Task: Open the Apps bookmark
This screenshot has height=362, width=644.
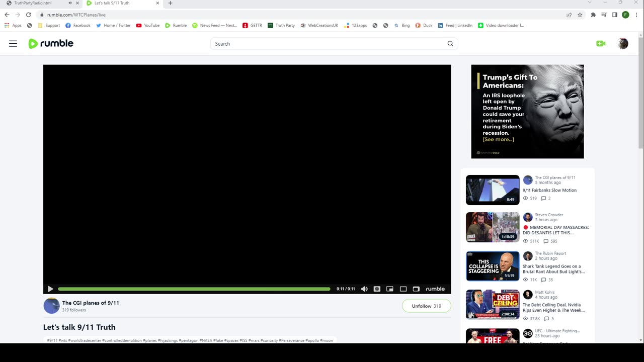Action: tap(13, 26)
